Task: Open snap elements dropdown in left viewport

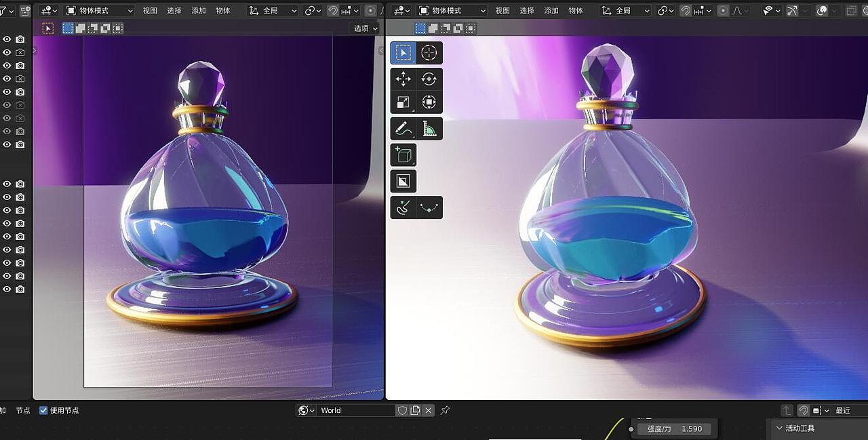Action: click(x=350, y=11)
